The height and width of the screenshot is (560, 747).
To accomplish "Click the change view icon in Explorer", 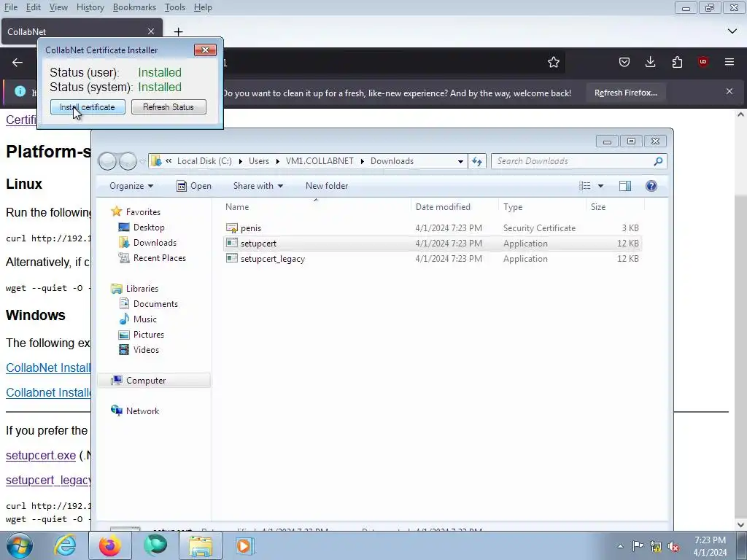I will tap(584, 186).
